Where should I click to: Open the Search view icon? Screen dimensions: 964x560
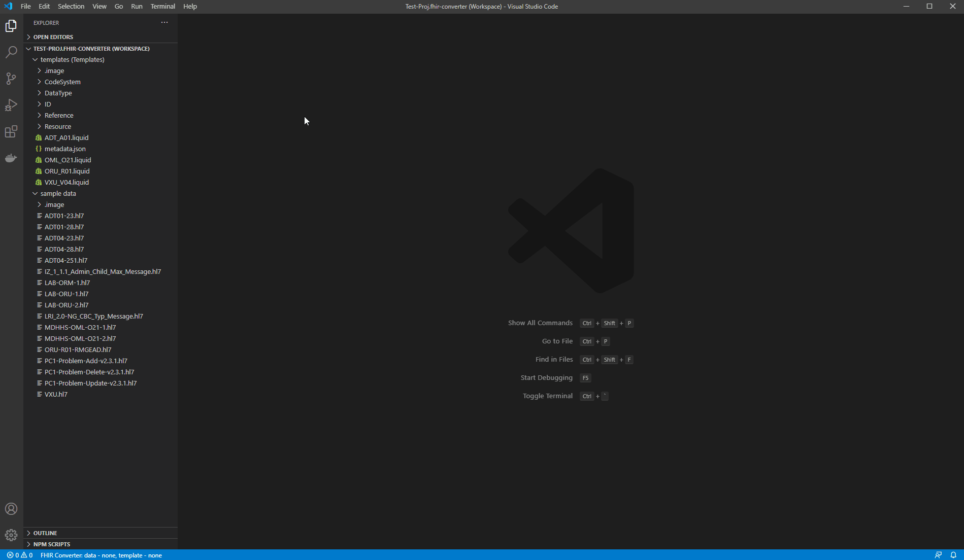click(x=11, y=52)
